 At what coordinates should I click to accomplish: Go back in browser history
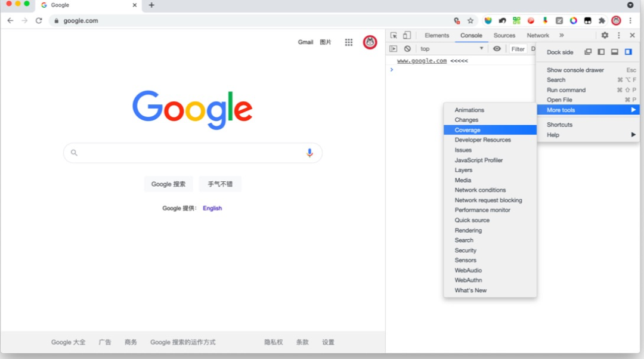10,20
